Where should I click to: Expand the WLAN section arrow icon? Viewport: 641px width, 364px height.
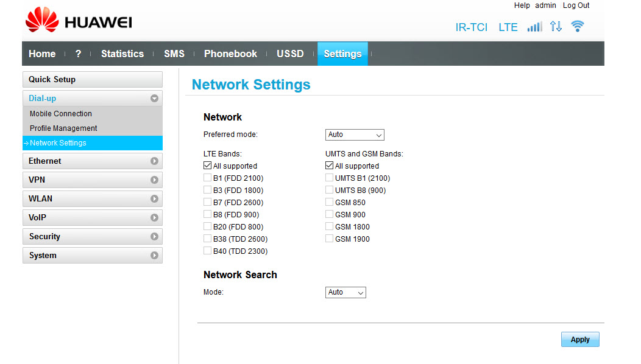pyautogui.click(x=154, y=199)
